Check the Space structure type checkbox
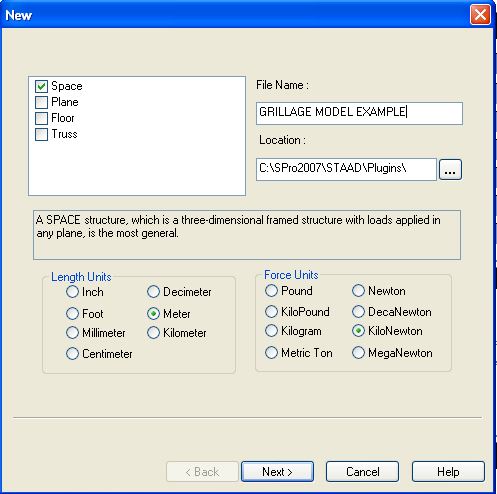Screen dimensions: 497x494 coord(41,86)
